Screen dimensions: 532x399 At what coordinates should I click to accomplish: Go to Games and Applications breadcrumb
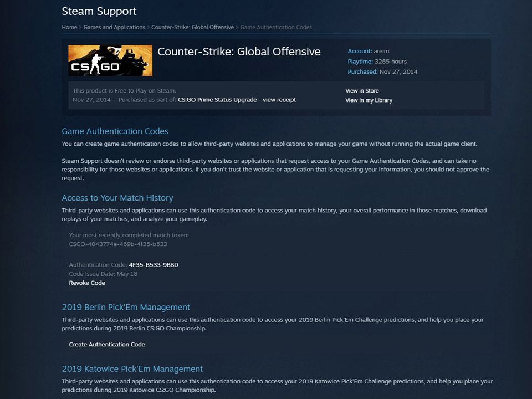(114, 27)
